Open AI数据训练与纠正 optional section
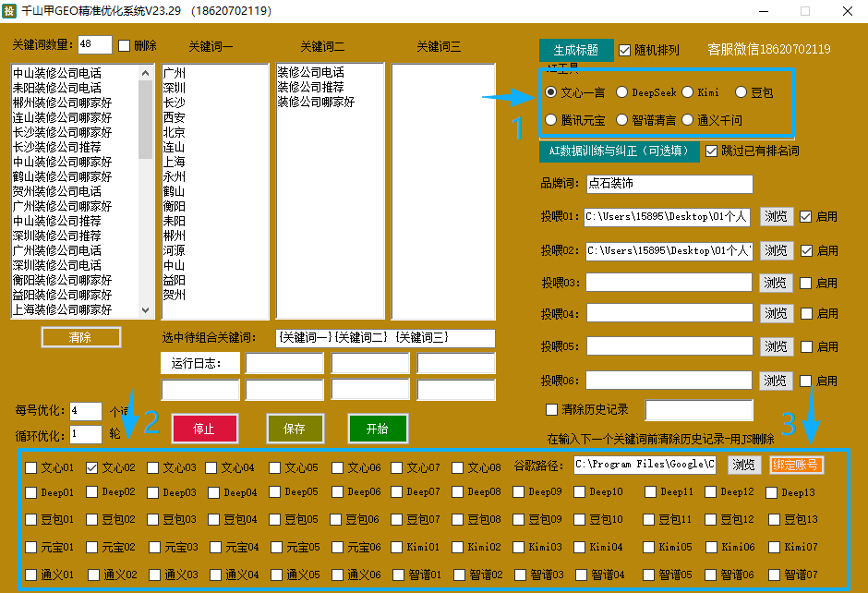The height and width of the screenshot is (593, 868). click(619, 151)
